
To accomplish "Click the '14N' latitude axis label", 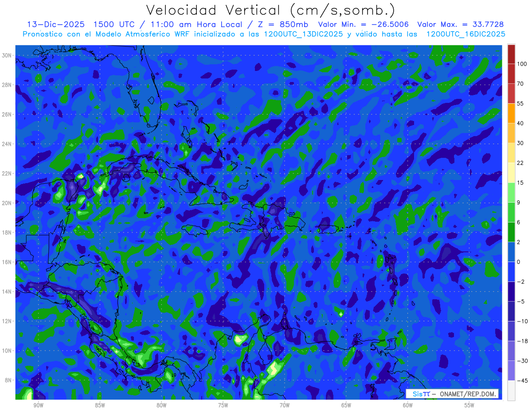I will click(7, 292).
